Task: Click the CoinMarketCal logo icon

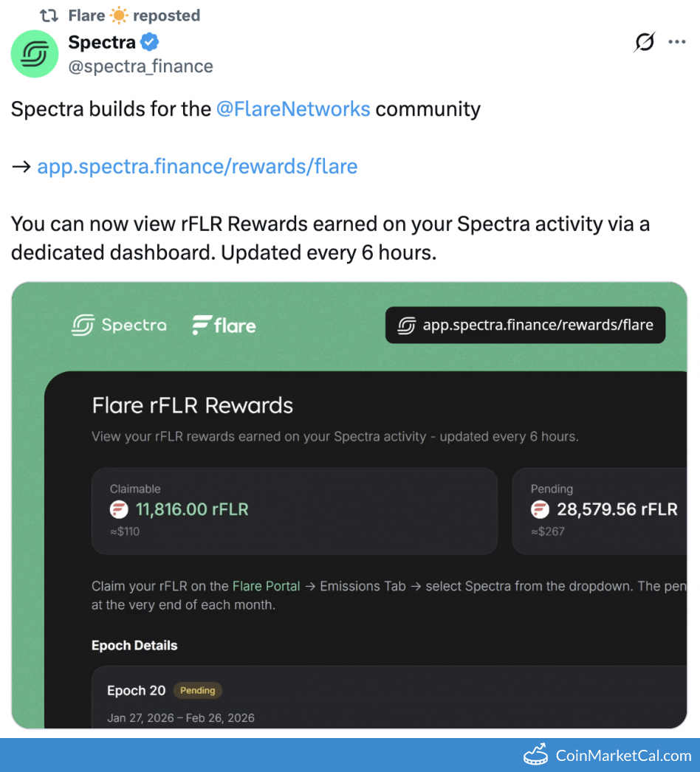Action: coord(535,755)
